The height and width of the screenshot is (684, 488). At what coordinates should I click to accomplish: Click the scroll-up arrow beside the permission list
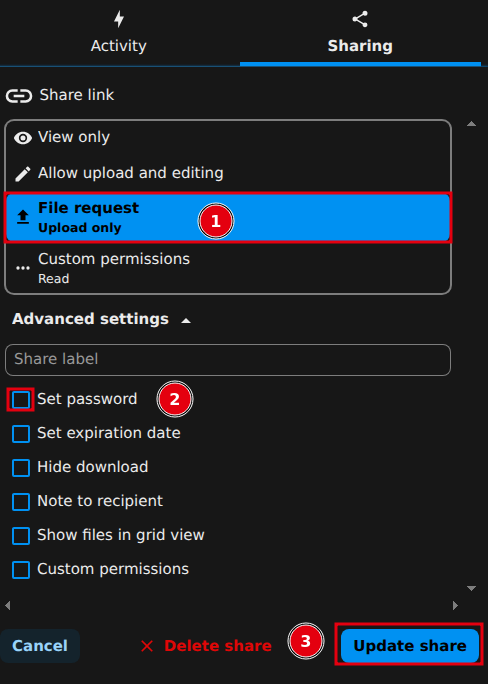(x=471, y=124)
